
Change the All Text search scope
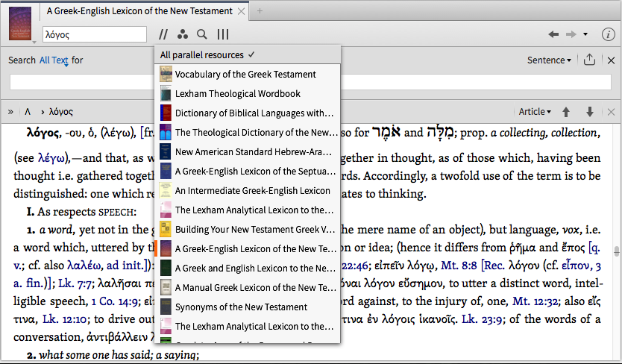point(54,60)
